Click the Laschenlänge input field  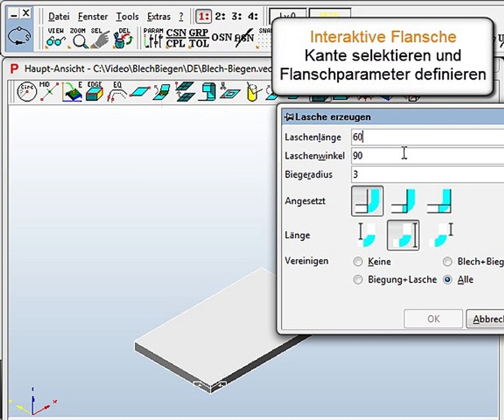click(428, 137)
